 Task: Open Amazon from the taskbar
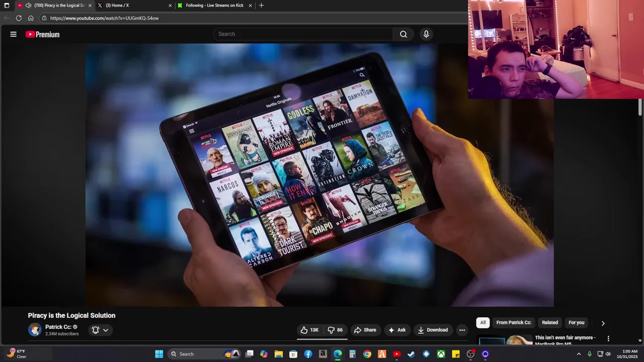coord(323,354)
